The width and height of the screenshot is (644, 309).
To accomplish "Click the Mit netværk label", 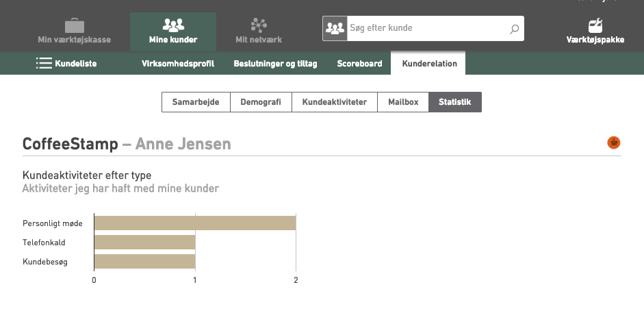I will pyautogui.click(x=259, y=40).
